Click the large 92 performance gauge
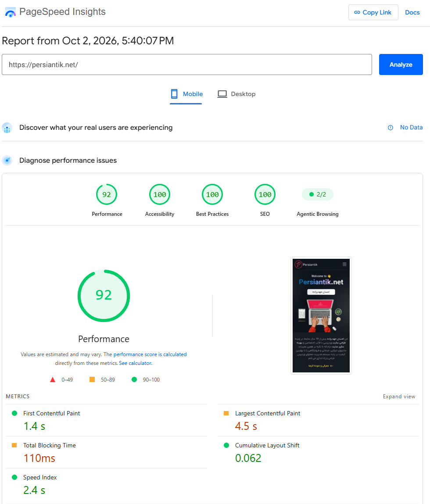Viewport: 430px width, 504px height. [x=104, y=296]
